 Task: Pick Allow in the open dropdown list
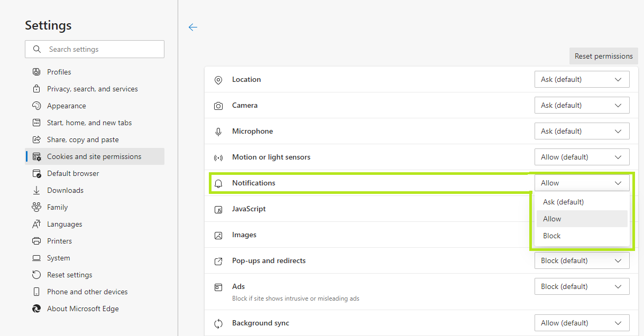552,219
